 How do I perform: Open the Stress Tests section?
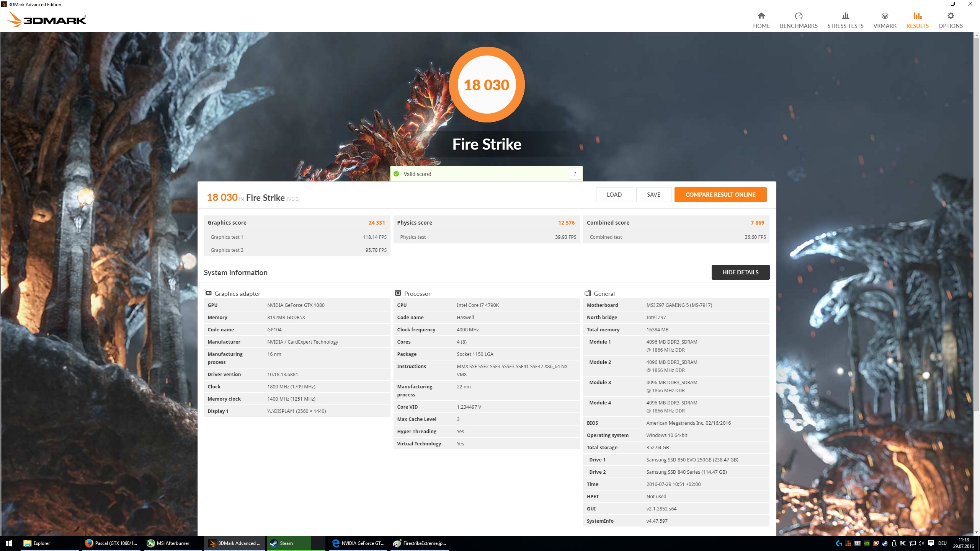coord(845,20)
